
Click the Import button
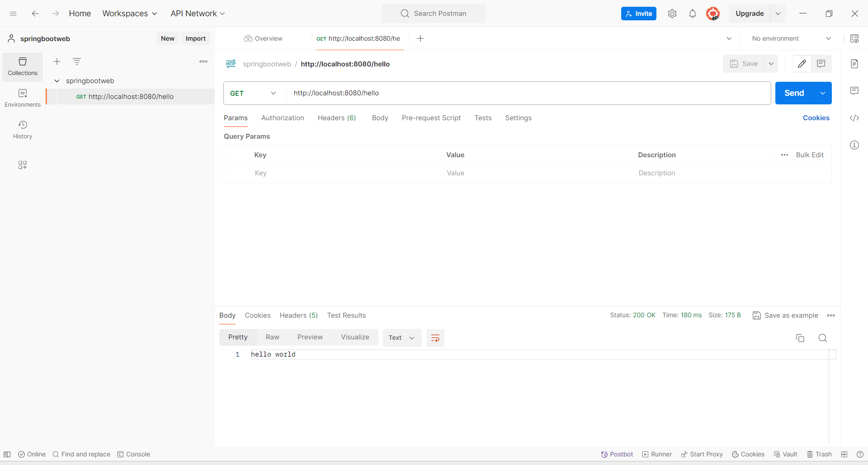pos(196,38)
